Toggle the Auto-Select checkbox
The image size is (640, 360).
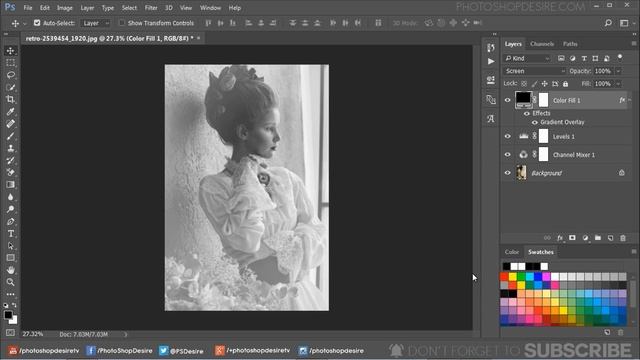click(37, 23)
